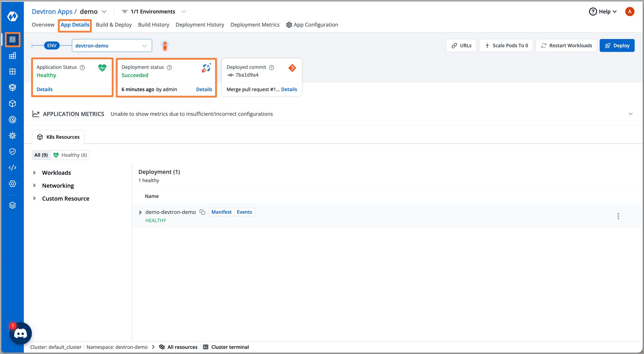The width and height of the screenshot is (644, 354).
Task: Go to the Build & Deploy tab
Action: pos(114,25)
